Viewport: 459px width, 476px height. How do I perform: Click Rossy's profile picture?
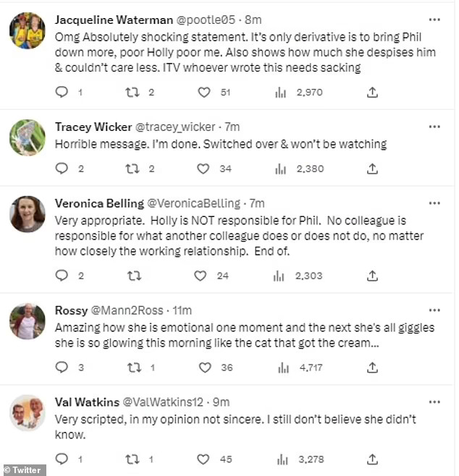[x=28, y=321]
